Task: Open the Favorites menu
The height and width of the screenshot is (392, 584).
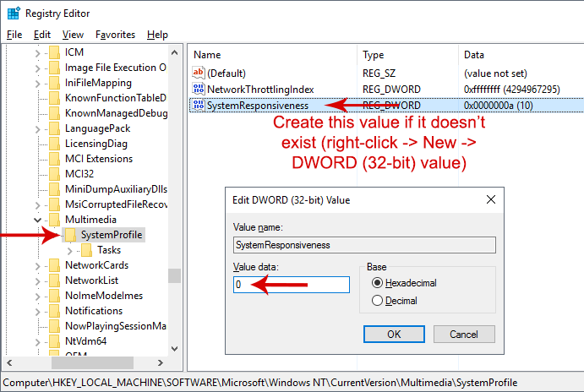Action: click(115, 35)
